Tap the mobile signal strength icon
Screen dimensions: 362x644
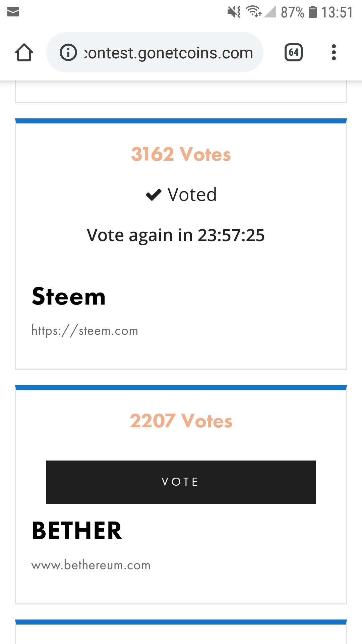[x=270, y=12]
